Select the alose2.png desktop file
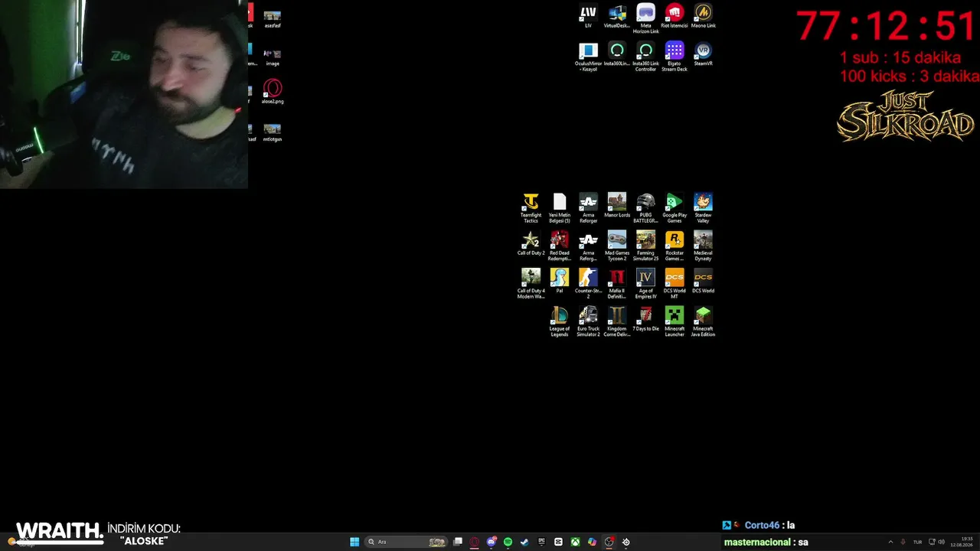The height and width of the screenshot is (551, 980). click(273, 92)
